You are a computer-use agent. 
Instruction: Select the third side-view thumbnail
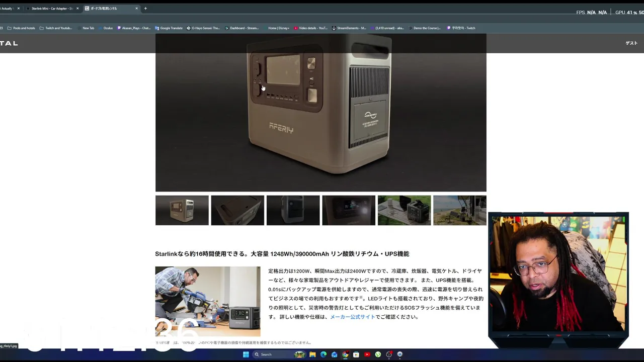293,210
